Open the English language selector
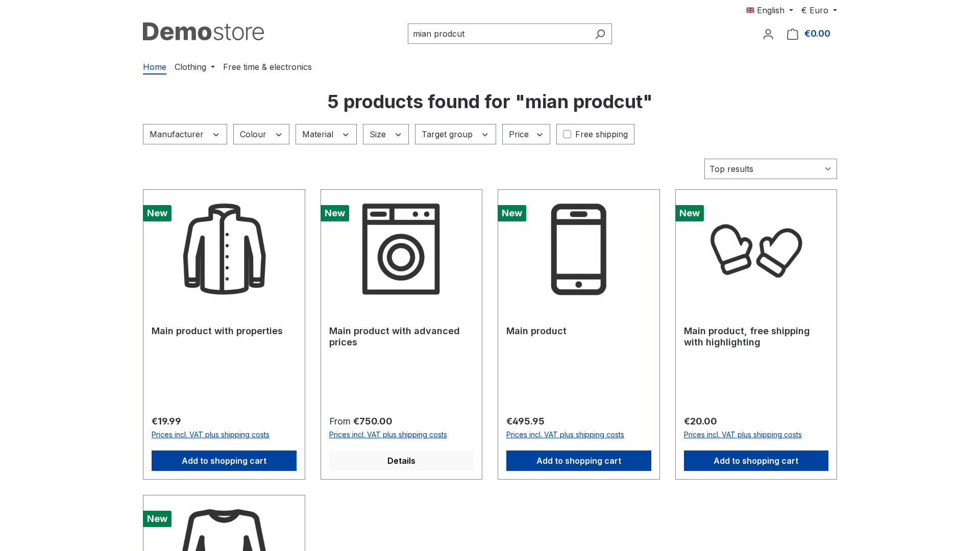 pos(770,10)
